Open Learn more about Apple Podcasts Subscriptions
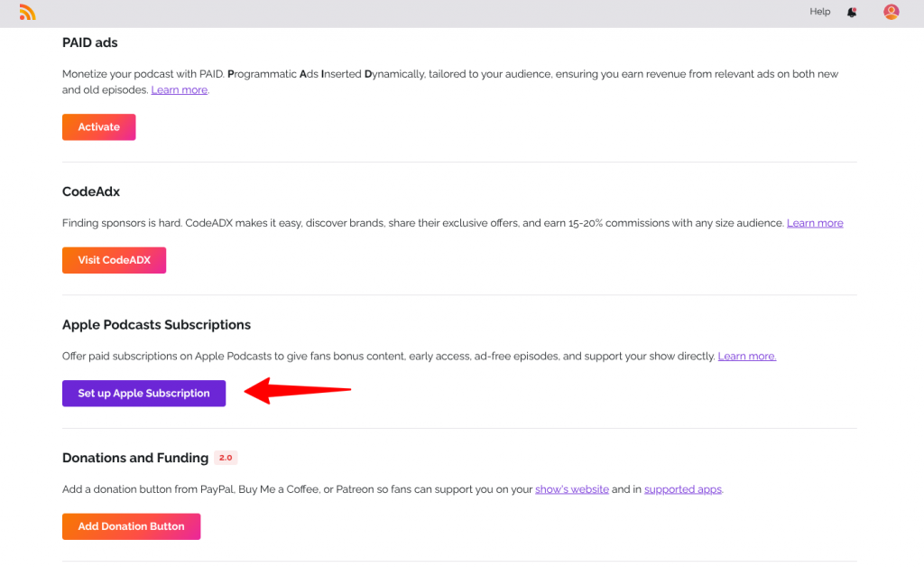Viewport: 924px width, 567px height. point(746,356)
